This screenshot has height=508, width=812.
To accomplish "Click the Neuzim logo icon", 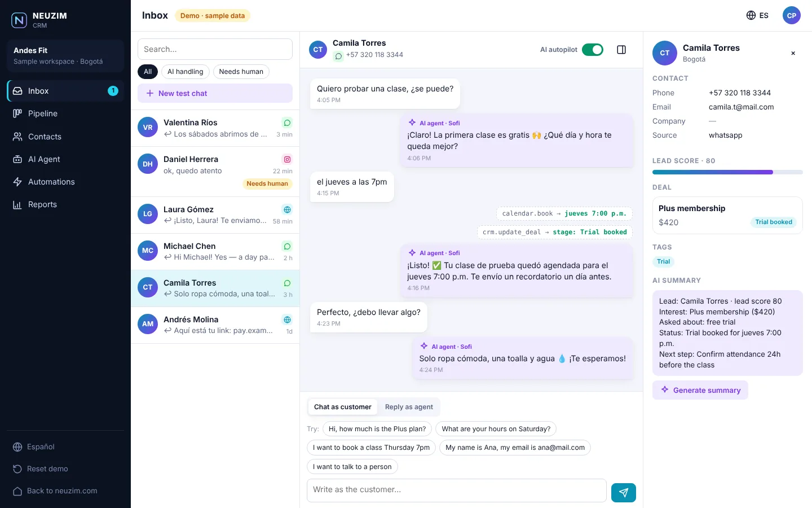I will [19, 20].
